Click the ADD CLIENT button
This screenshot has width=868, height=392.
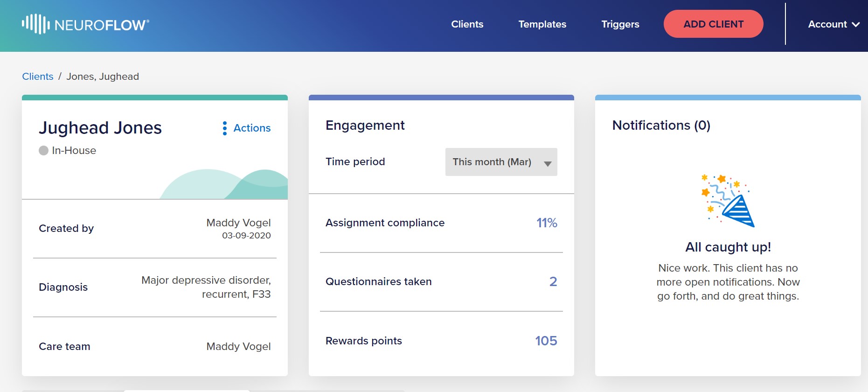pyautogui.click(x=713, y=24)
